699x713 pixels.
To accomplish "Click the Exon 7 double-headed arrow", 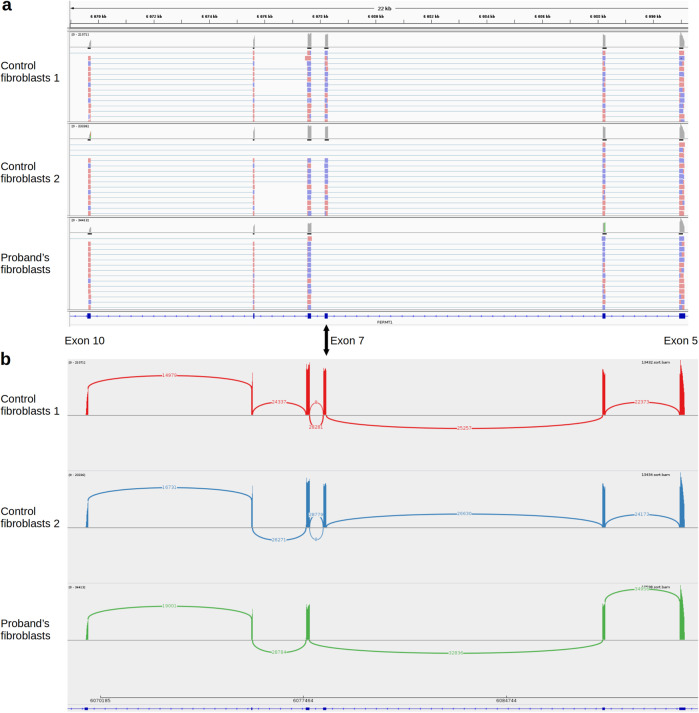I will (326, 340).
